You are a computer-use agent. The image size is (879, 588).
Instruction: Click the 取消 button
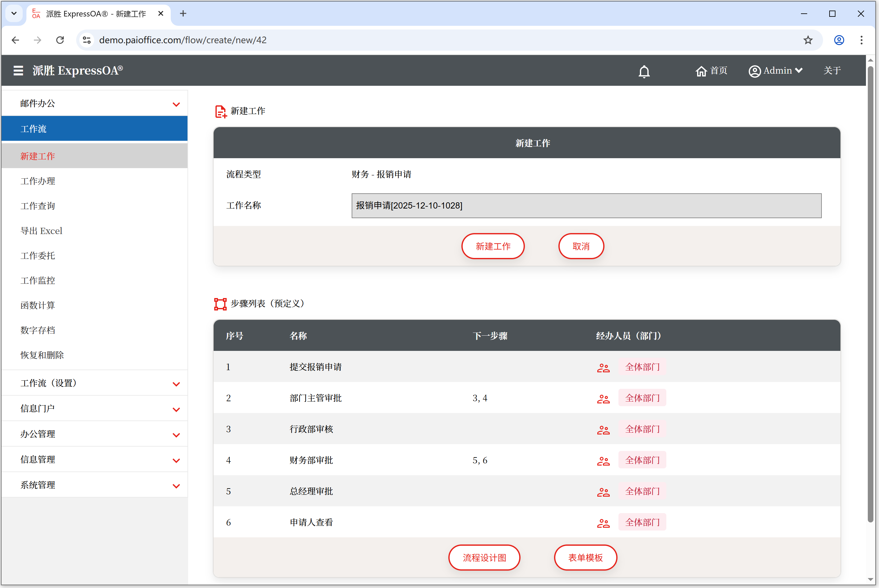tap(581, 246)
